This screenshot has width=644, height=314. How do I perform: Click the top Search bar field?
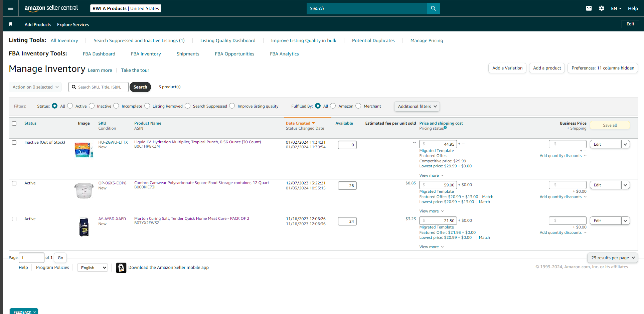(367, 8)
